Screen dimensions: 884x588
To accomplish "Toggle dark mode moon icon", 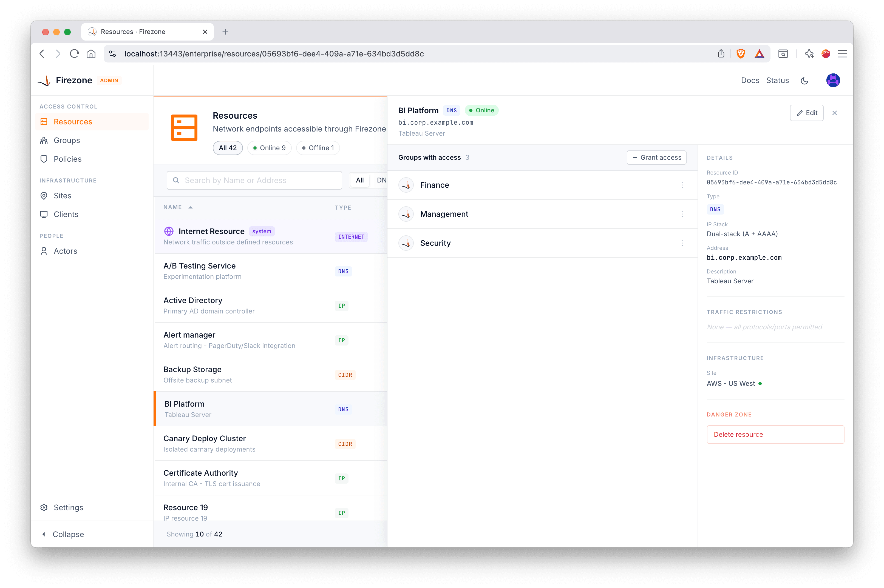I will 804,81.
